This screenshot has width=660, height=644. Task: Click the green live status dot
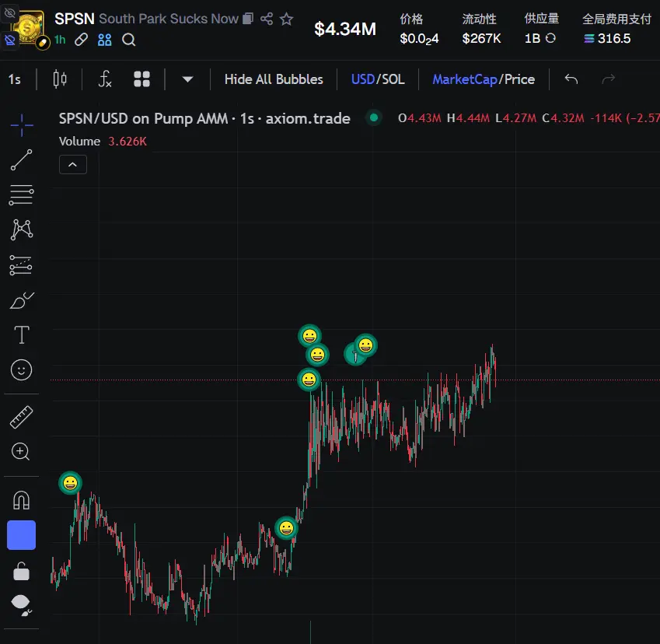click(374, 117)
